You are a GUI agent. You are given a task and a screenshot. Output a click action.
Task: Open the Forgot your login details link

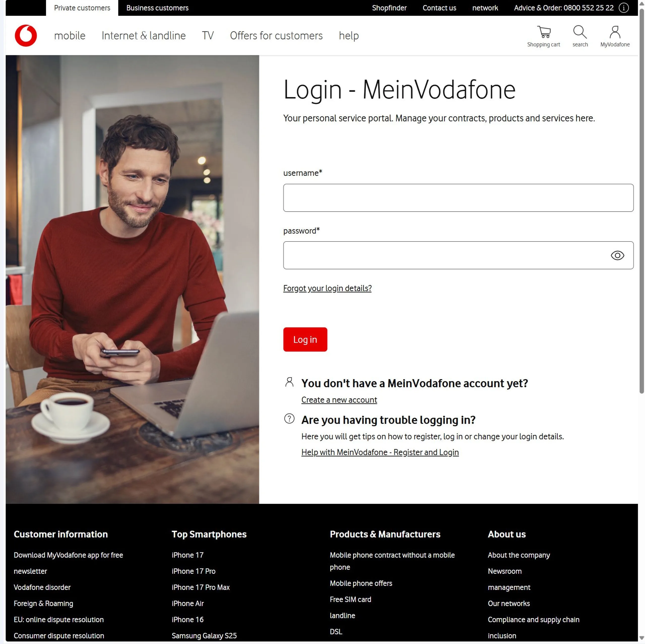[327, 288]
